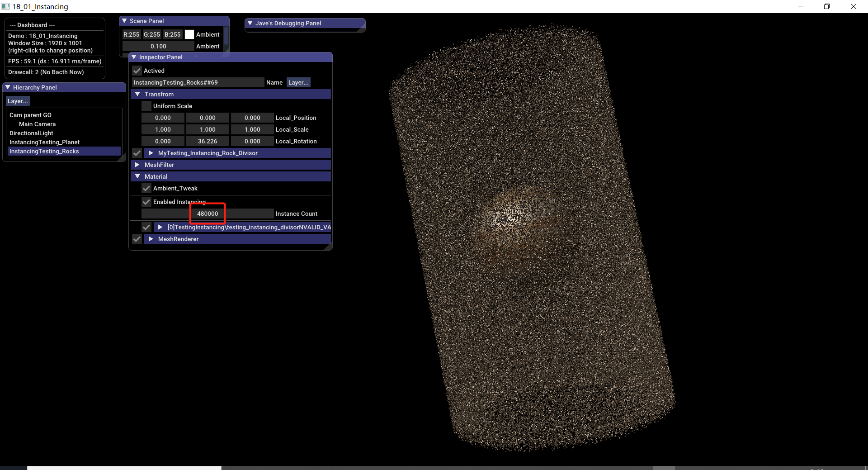Collapse the Transfrom section
868x470 pixels.
click(137, 94)
